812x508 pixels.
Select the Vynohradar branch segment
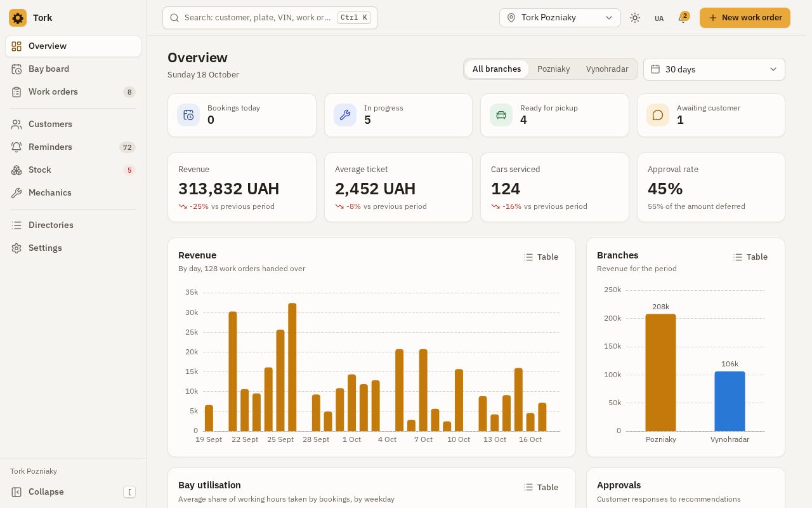(x=607, y=69)
